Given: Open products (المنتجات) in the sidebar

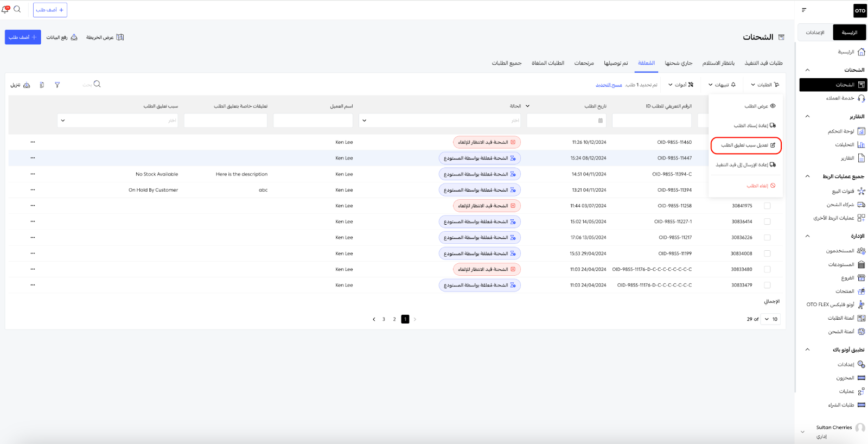Looking at the screenshot, I should tap(850, 291).
